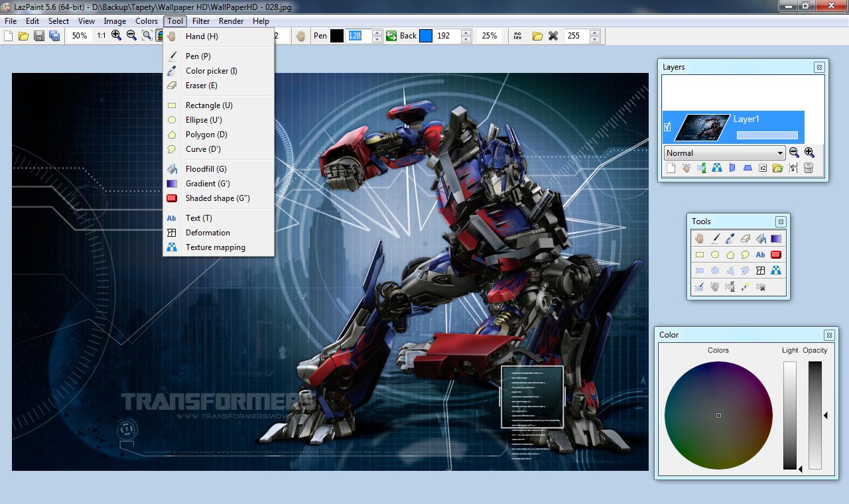Select Curve tool in Tools panel
The image size is (849, 504).
tap(746, 254)
